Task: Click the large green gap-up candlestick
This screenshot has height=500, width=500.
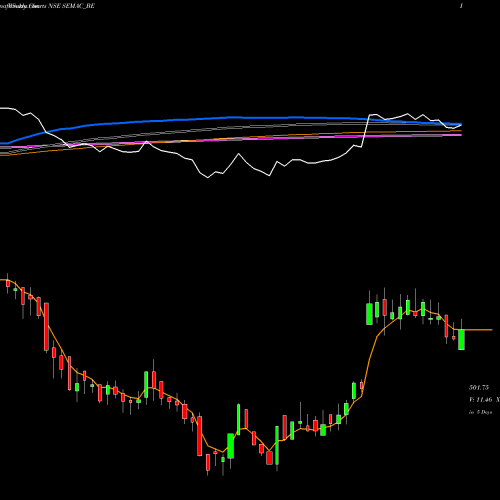Action: (x=369, y=314)
